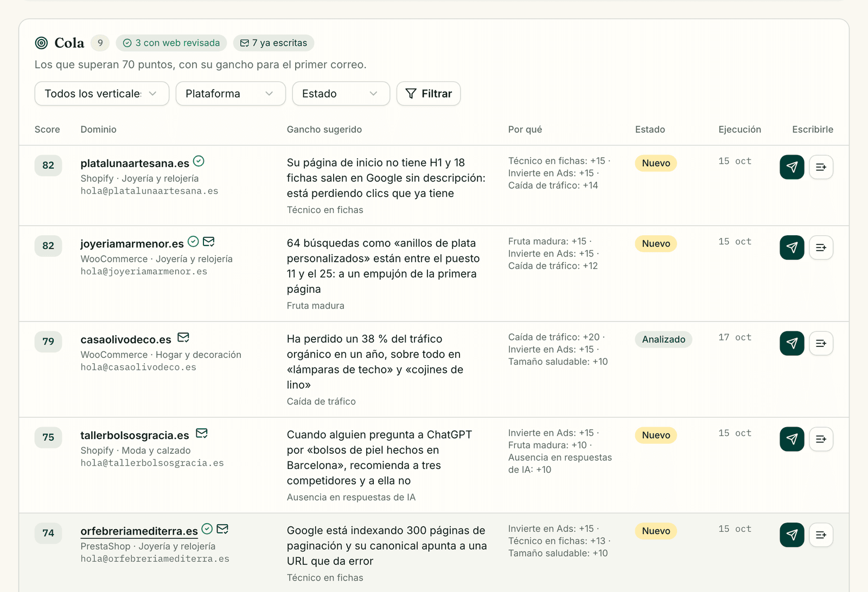Click the Nuevo badge for tallerbolsosgracia.es
The image size is (868, 592).
[x=656, y=435]
